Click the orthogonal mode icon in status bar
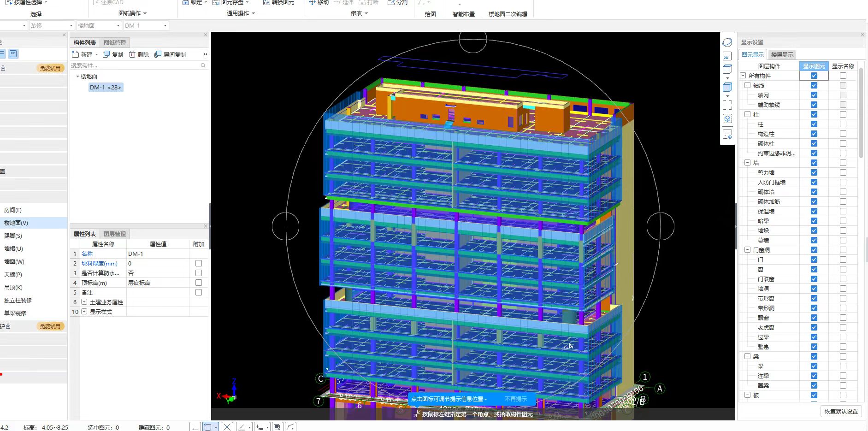This screenshot has width=868, height=431. click(x=195, y=427)
